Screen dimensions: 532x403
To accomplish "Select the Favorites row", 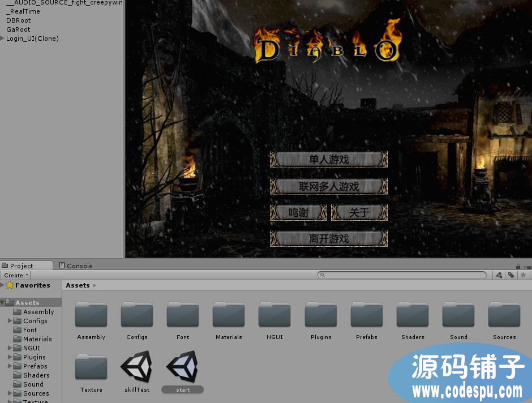I will [x=31, y=285].
